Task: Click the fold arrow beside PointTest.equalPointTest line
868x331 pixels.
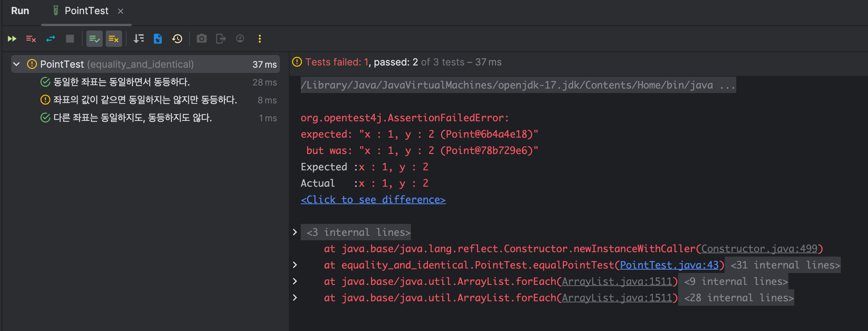Action: 295,265
